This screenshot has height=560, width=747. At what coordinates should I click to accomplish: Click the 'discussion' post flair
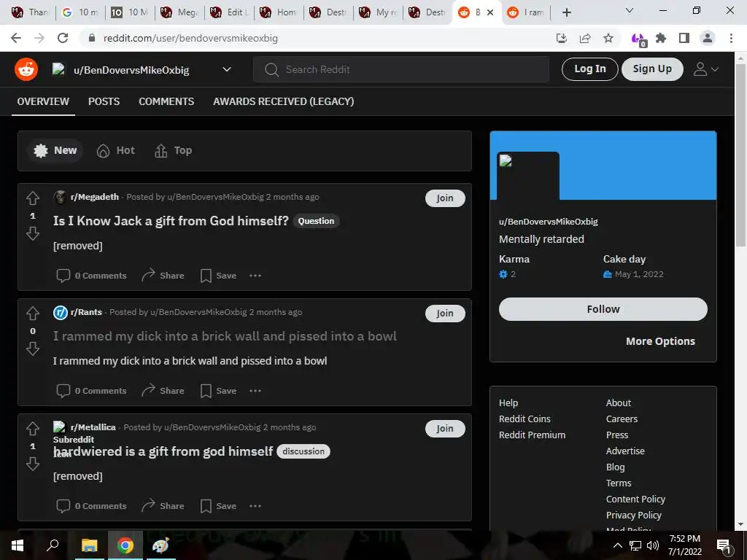(x=303, y=451)
